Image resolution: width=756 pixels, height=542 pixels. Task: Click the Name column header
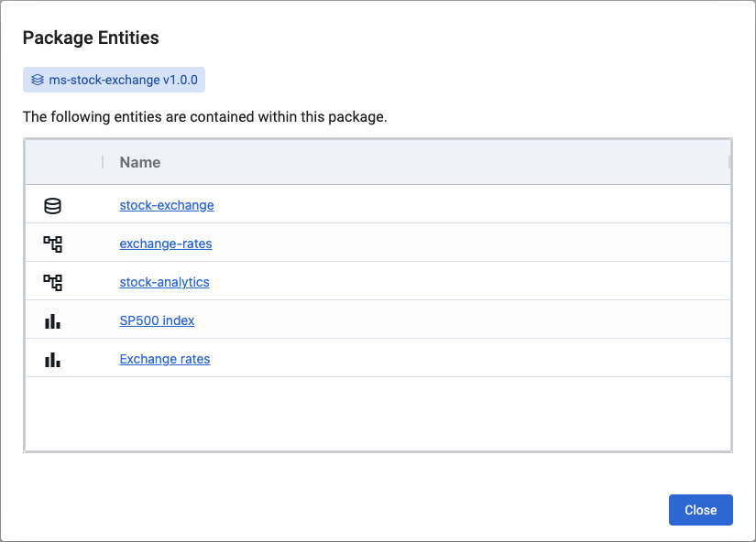[139, 162]
